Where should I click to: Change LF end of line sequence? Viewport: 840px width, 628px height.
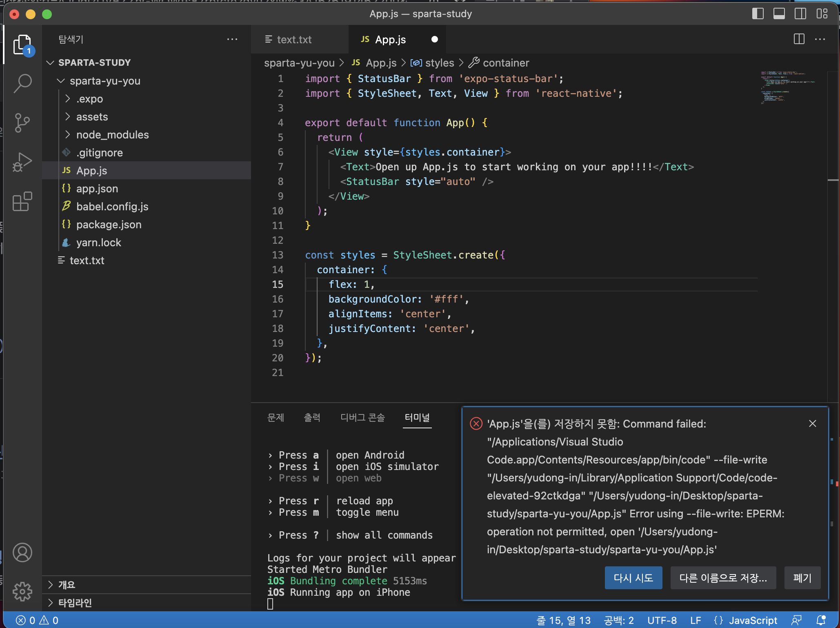point(696,621)
